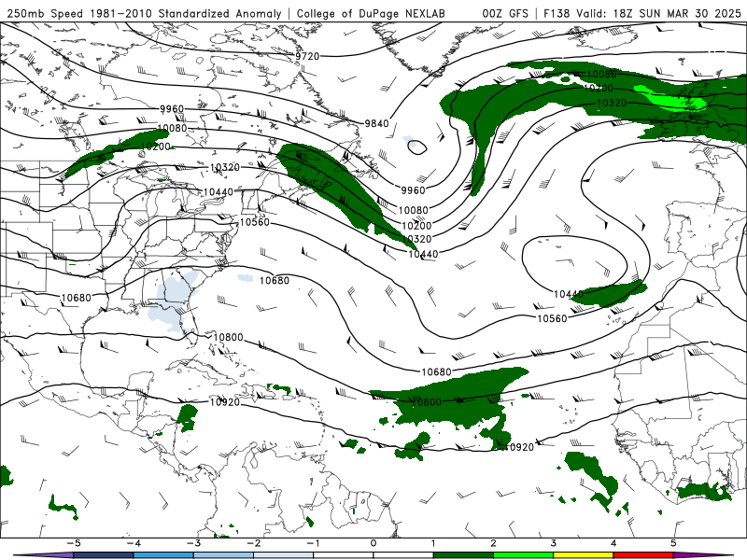
Task: Click the 10800 label inside mid-Atlantic green area
Action: point(427,402)
